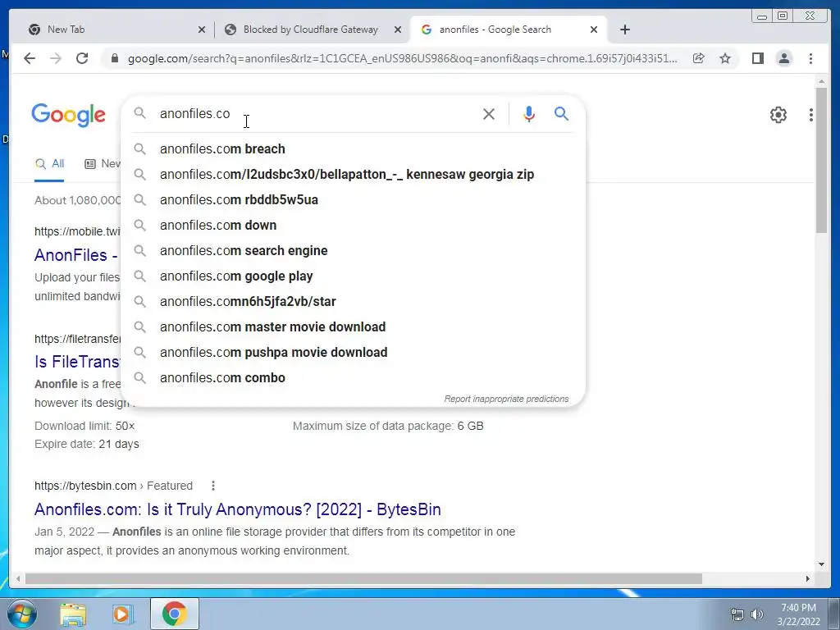Click Chrome icon in the taskbar
The width and height of the screenshot is (840, 630).
174,614
